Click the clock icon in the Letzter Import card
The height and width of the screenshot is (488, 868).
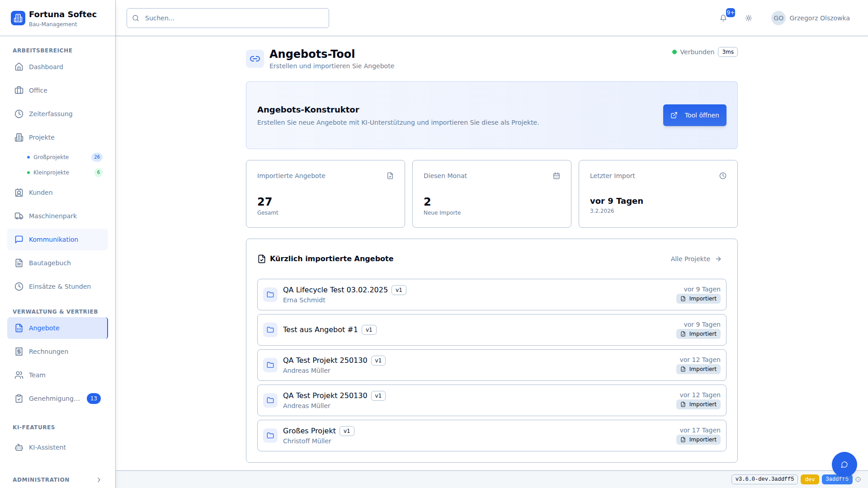pos(723,176)
